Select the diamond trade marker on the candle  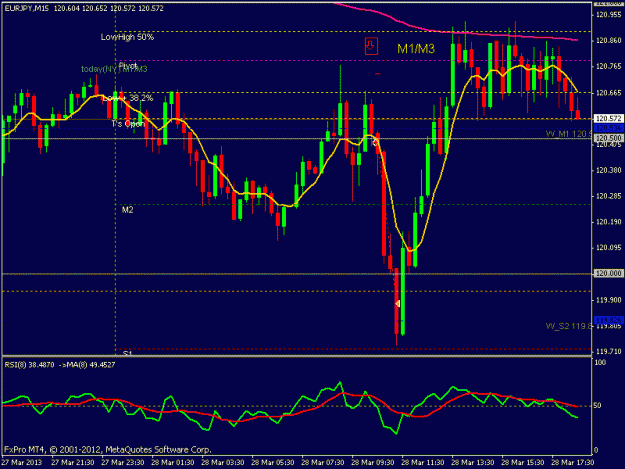[x=375, y=142]
